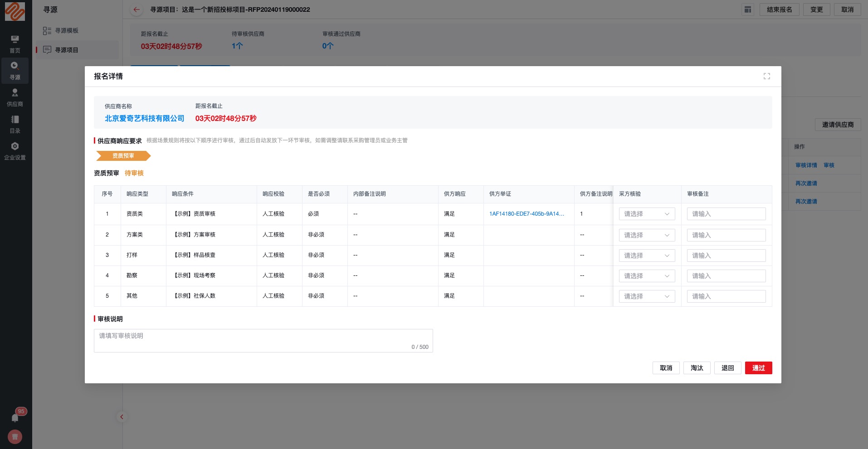This screenshot has width=868, height=449.
Task: Click the back arrow beside project title
Action: click(137, 10)
